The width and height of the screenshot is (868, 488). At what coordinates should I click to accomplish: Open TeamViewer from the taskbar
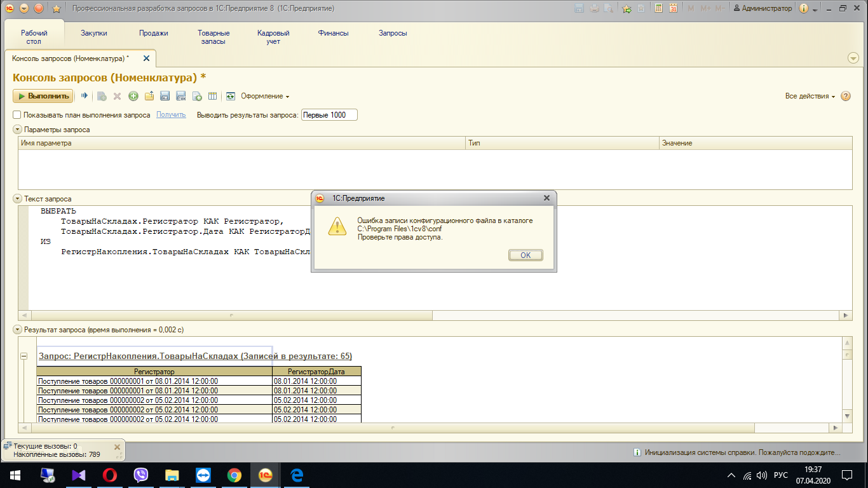point(203,475)
